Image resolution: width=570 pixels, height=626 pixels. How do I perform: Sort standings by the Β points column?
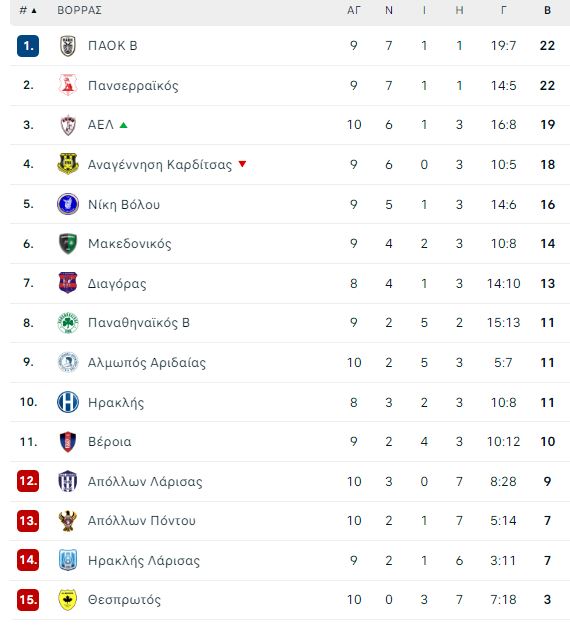(548, 10)
